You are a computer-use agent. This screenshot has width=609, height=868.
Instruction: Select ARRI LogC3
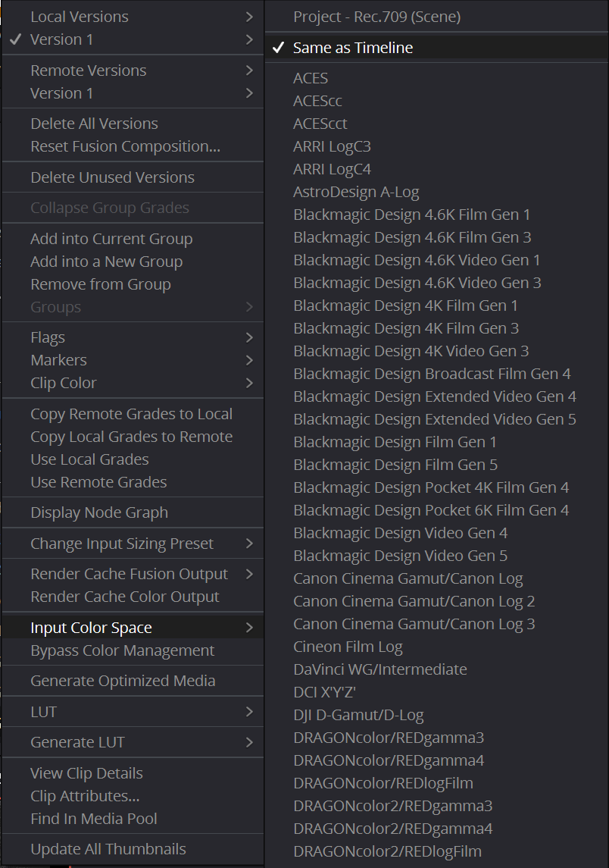pyautogui.click(x=437, y=146)
